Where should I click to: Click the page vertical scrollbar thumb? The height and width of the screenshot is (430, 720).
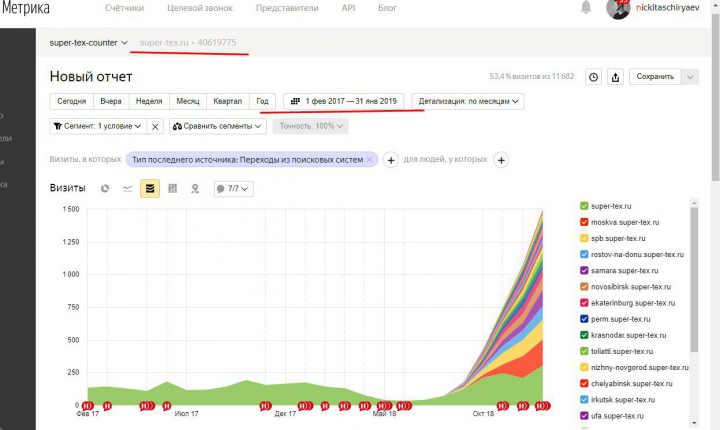tap(715, 99)
